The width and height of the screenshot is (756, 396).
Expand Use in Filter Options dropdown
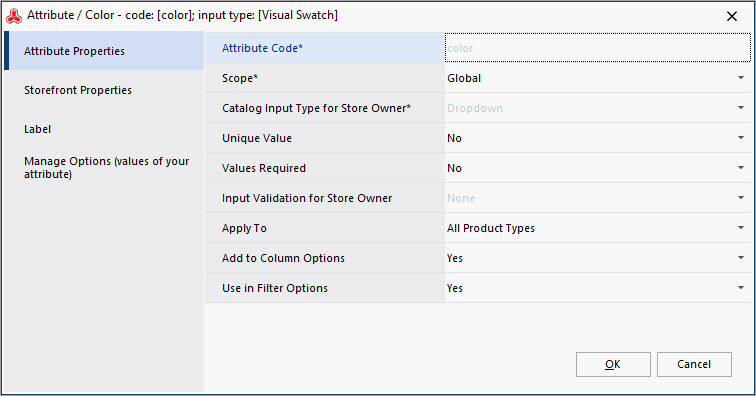coord(741,288)
